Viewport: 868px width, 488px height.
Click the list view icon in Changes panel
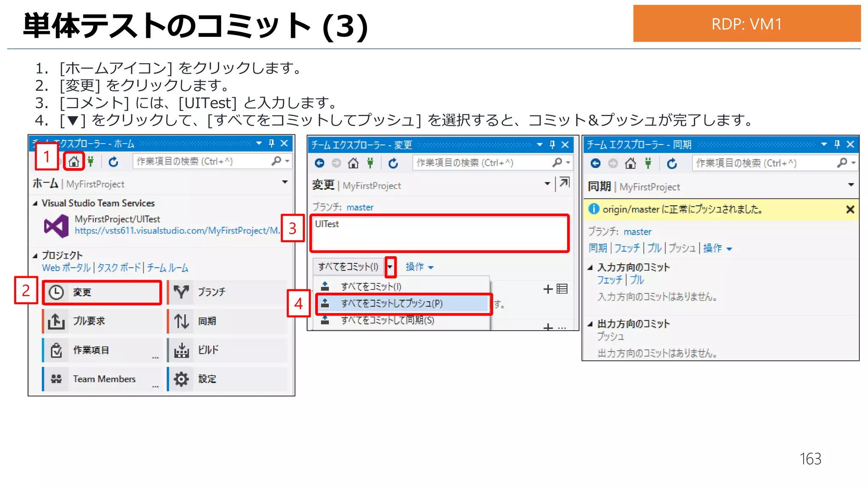click(x=562, y=289)
